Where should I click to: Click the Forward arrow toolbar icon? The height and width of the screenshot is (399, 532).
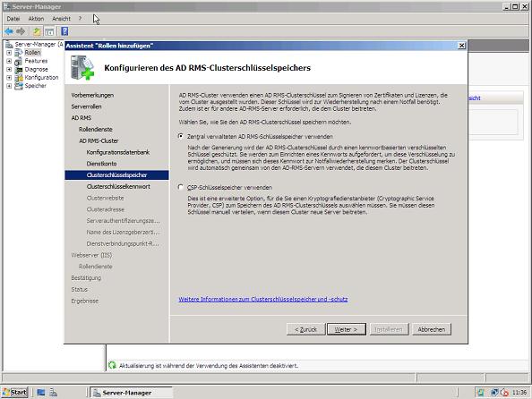(21, 31)
